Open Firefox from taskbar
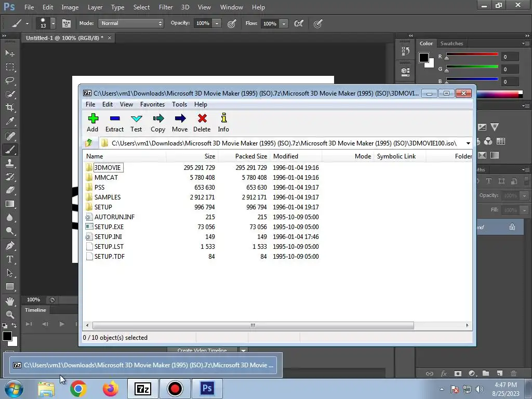 pyautogui.click(x=110, y=389)
